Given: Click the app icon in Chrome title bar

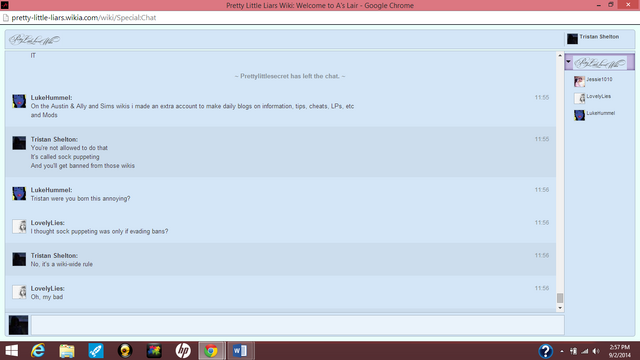Looking at the screenshot, I should click(x=4, y=5).
